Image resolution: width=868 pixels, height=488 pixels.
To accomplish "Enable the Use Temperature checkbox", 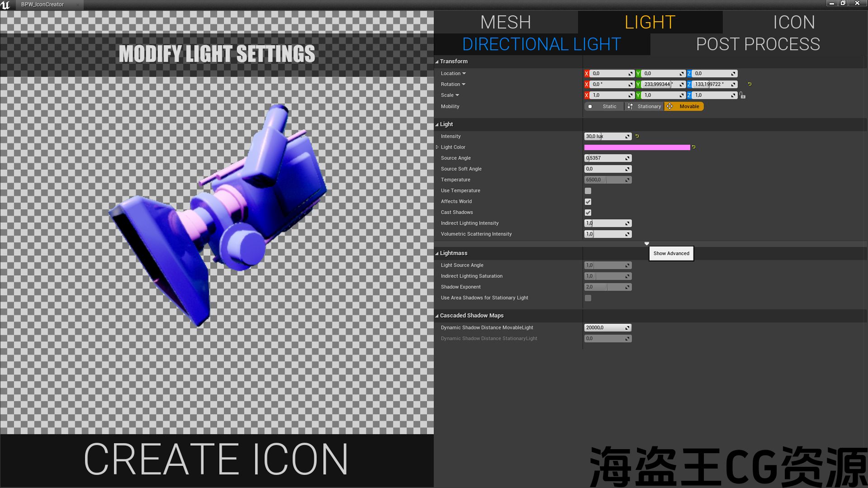I will (x=588, y=191).
